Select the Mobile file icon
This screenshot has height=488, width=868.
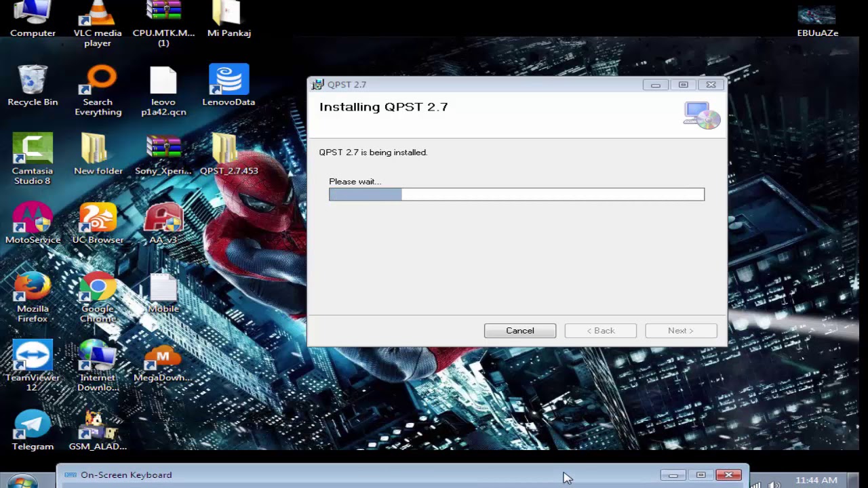coord(163,293)
